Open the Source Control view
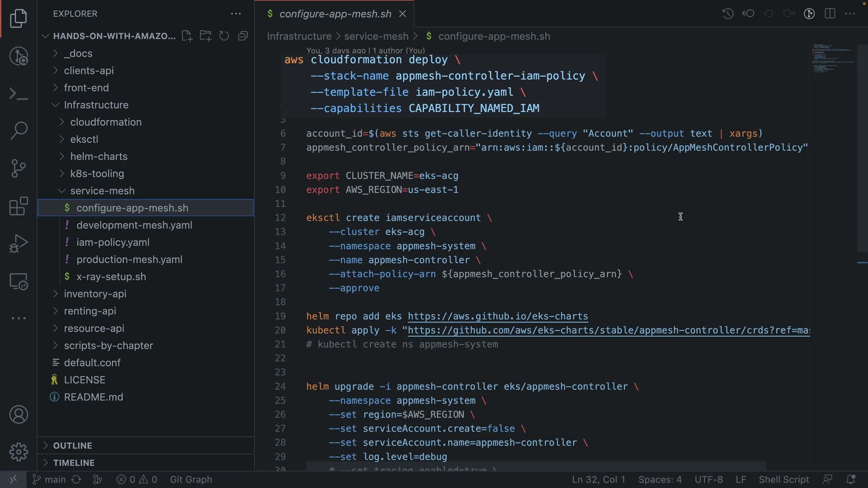The image size is (868, 488). (19, 169)
